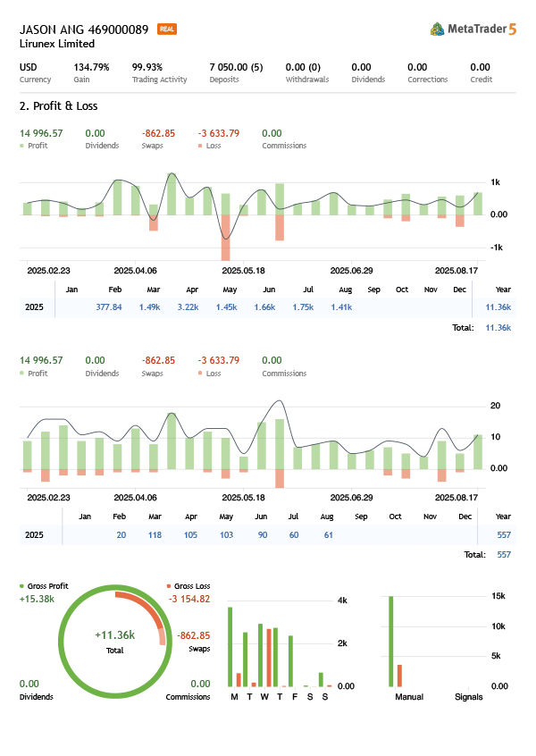Click the Gross Loss value -3 154.82
The width and height of the screenshot is (536, 756).
click(x=188, y=599)
